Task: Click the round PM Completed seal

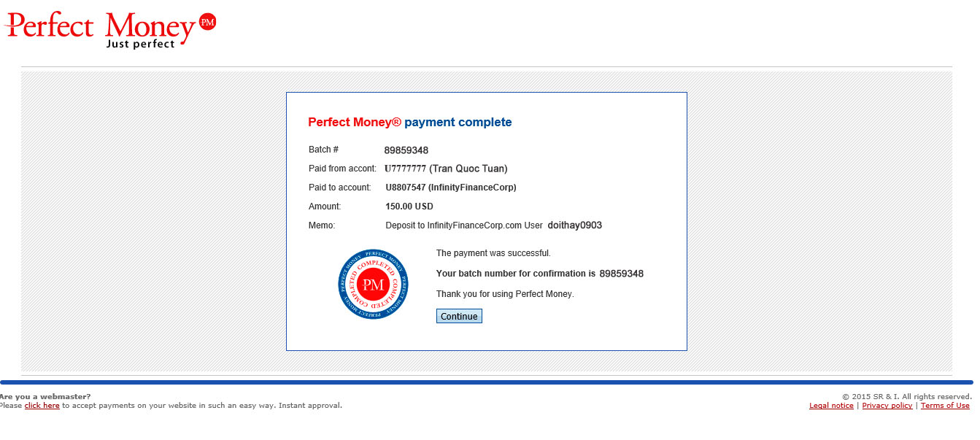Action: tap(373, 284)
